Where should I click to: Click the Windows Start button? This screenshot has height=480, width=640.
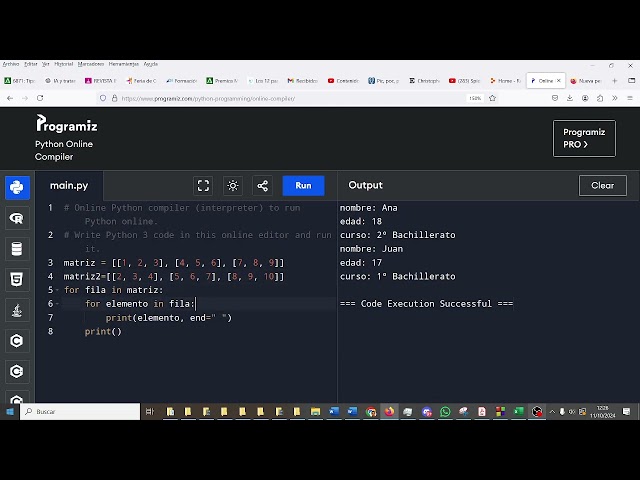click(x=10, y=412)
